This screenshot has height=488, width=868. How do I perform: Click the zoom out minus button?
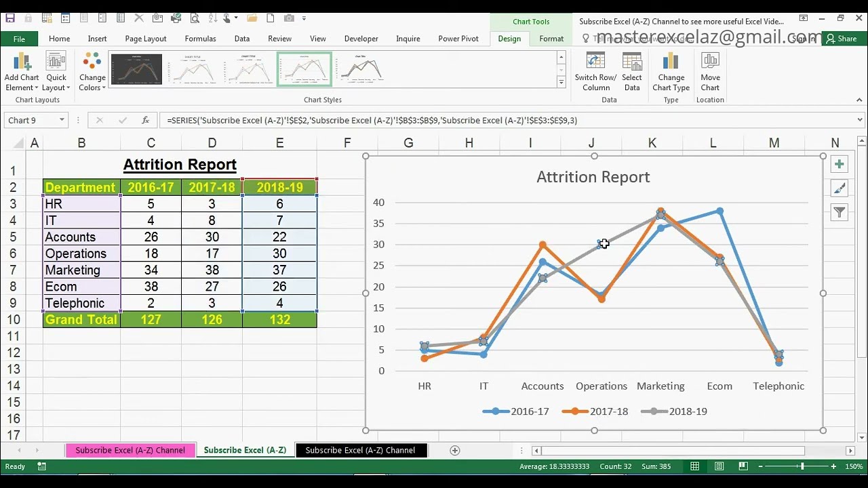point(761,466)
